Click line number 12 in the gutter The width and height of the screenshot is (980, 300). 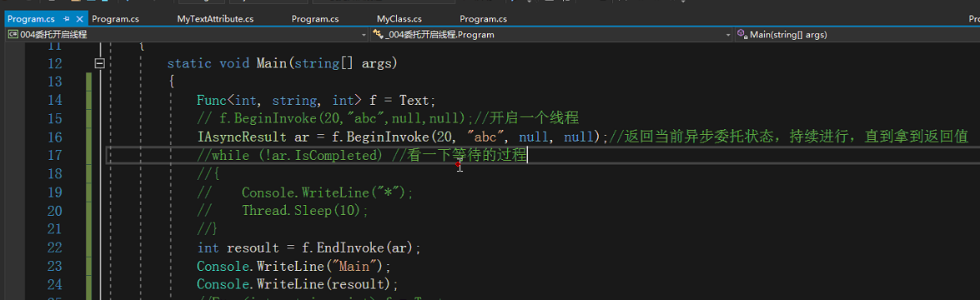[x=54, y=63]
